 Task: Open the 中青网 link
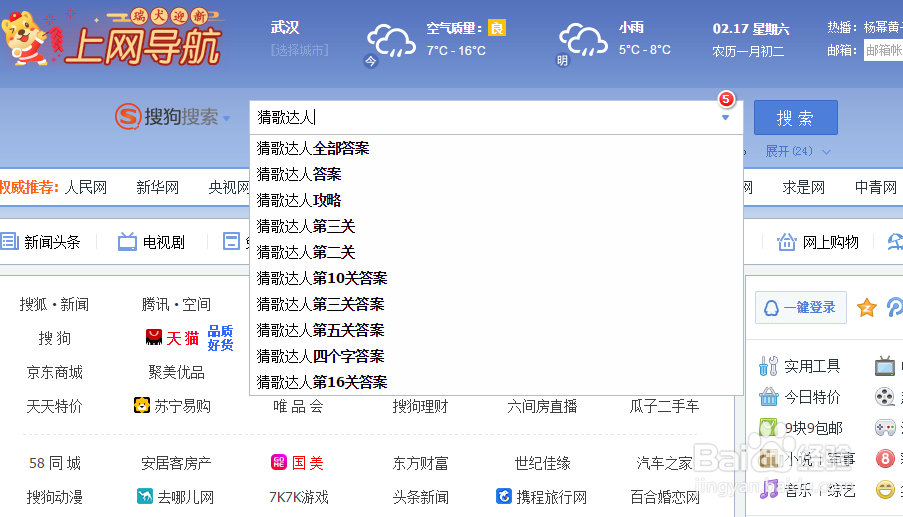876,187
